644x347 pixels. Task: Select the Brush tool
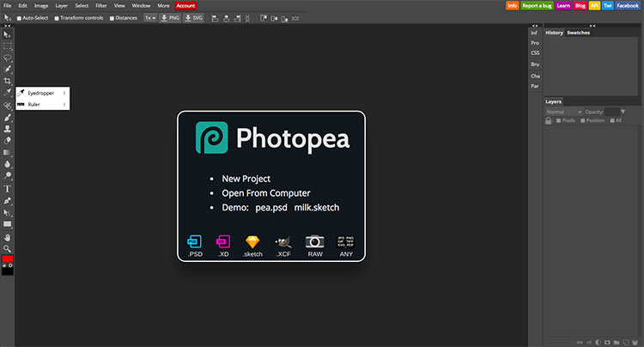click(x=7, y=118)
